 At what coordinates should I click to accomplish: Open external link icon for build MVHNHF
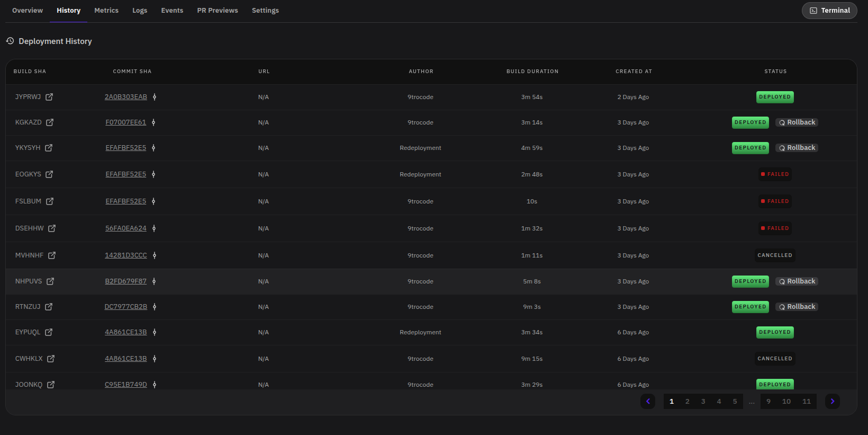point(52,255)
